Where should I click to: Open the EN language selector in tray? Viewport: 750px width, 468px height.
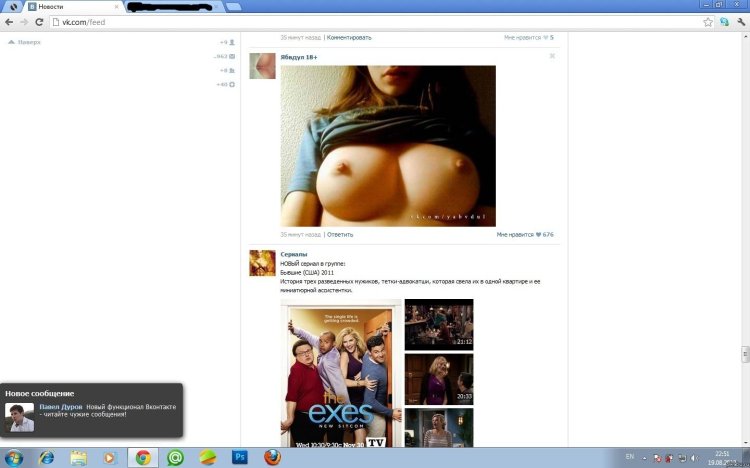click(630, 456)
